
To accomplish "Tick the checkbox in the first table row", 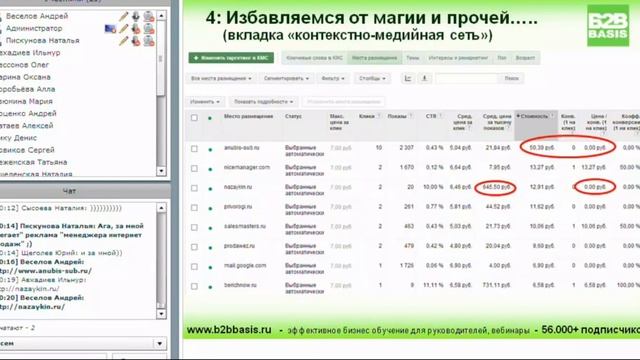I will point(194,149).
